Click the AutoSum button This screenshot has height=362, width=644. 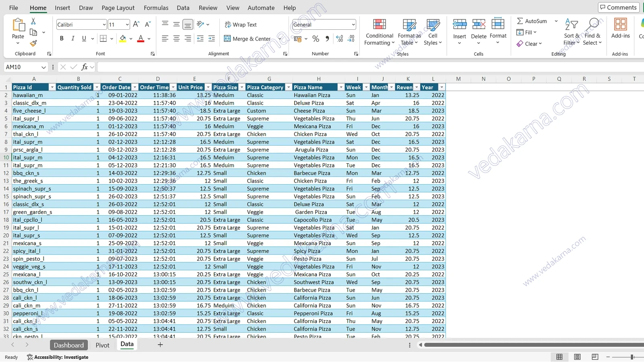pyautogui.click(x=532, y=21)
